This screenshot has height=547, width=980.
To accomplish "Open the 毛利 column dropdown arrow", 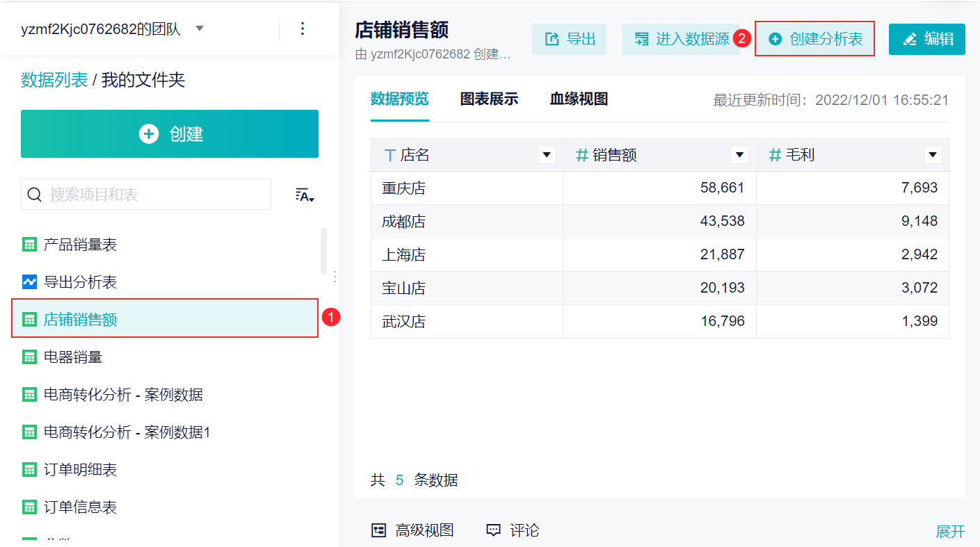I will point(933,155).
